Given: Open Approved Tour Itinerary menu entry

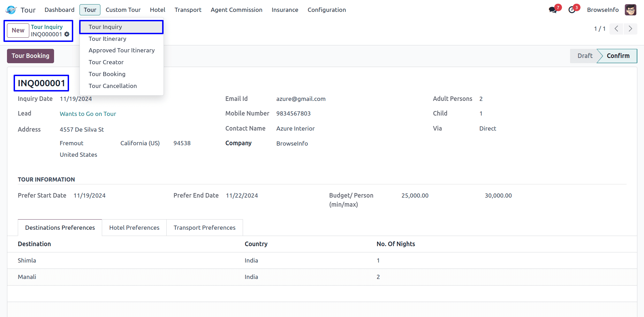Looking at the screenshot, I should coord(121,50).
